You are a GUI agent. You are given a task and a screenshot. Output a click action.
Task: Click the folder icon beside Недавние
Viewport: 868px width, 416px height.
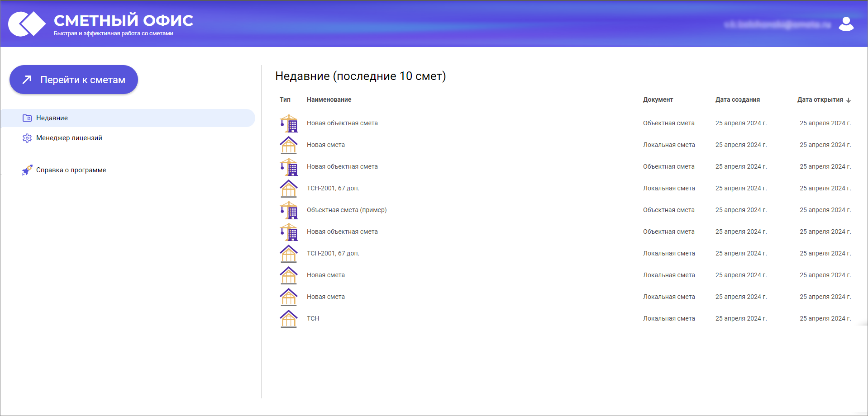click(x=27, y=118)
